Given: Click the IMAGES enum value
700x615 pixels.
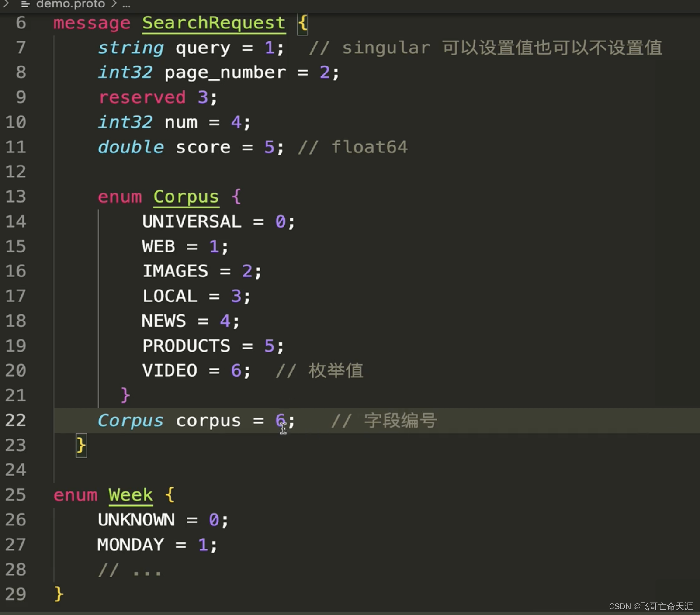Looking at the screenshot, I should (x=175, y=271).
